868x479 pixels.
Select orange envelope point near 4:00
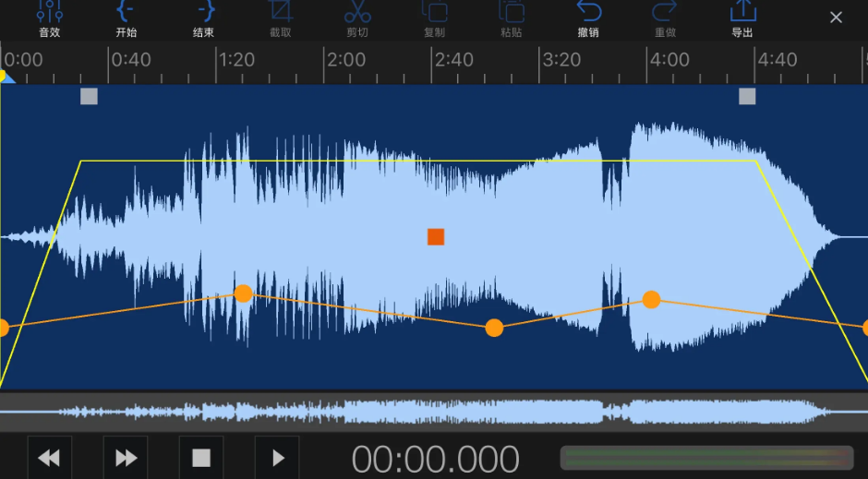pyautogui.click(x=652, y=300)
